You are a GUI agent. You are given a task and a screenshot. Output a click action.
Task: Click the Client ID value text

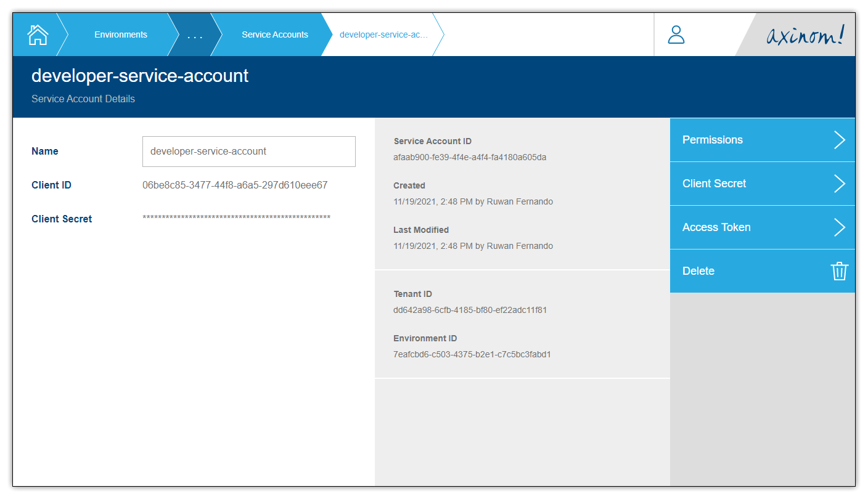tap(235, 185)
